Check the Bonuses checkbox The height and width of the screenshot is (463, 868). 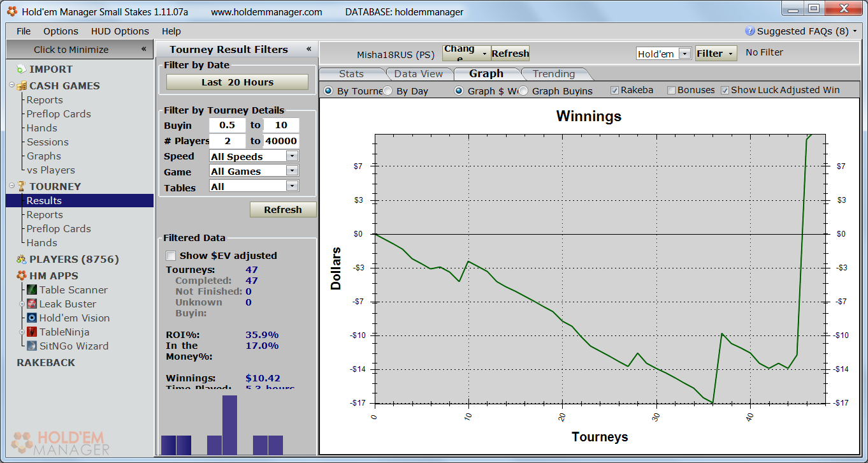(671, 91)
